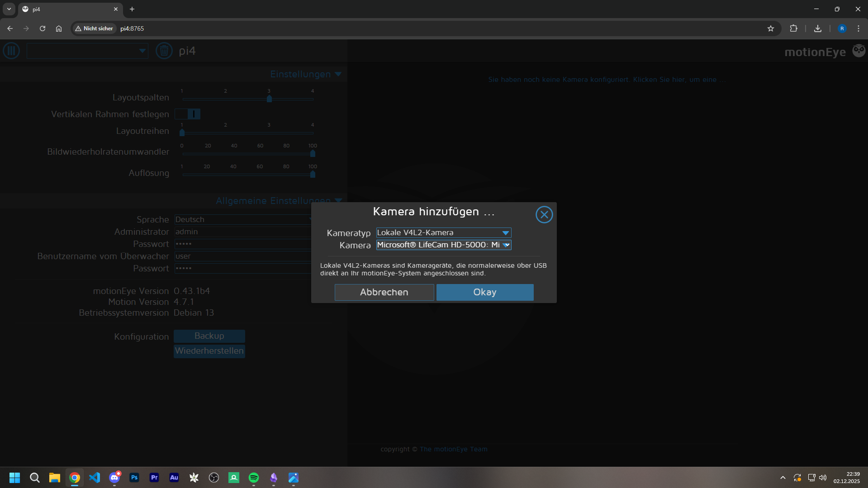Click the motionEye owl logo
868x488 pixels.
tap(859, 51)
